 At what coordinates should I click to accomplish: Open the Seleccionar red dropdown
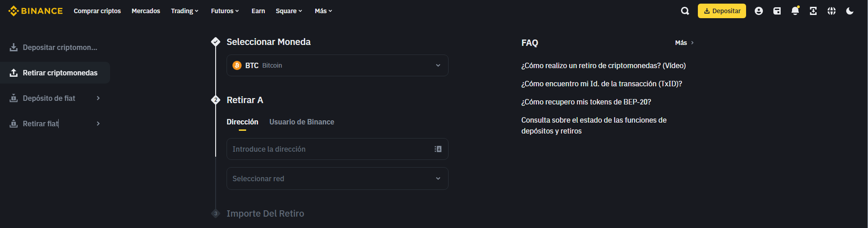point(337,178)
